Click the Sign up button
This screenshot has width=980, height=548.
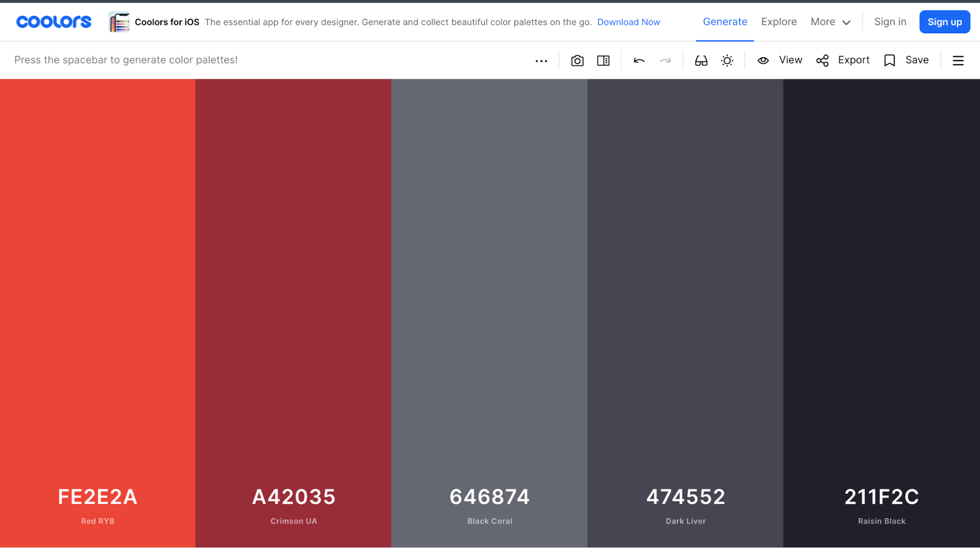click(944, 22)
